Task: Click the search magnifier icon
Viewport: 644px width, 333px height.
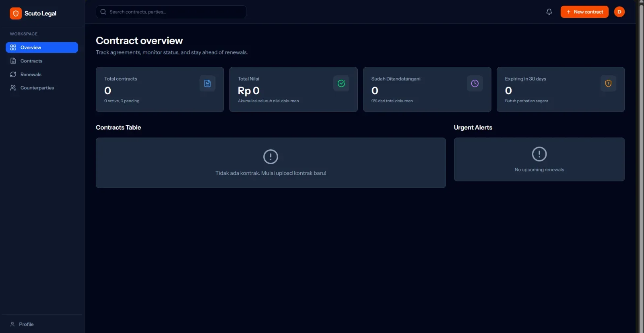Action: point(103,12)
